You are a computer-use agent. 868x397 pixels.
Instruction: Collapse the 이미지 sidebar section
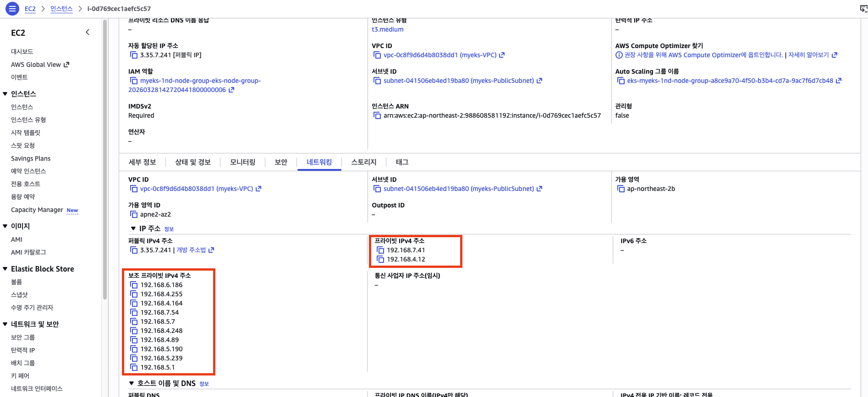(5, 226)
